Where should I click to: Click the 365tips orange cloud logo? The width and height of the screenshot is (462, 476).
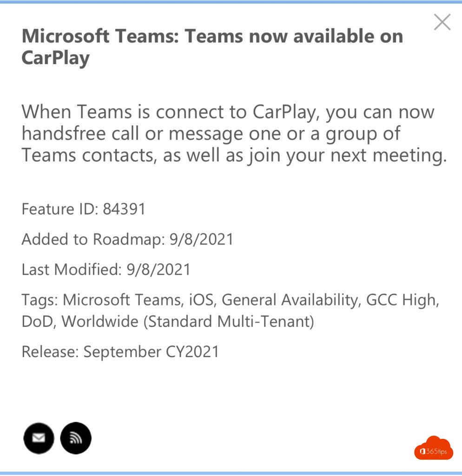[x=433, y=449]
